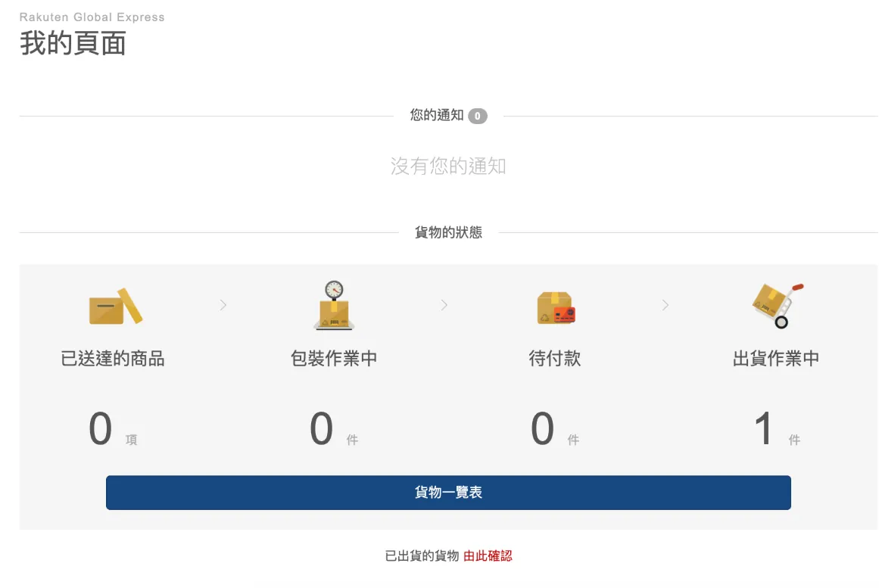Select the 已送達的商品 status label
Screen dimensions: 879x588
click(113, 359)
